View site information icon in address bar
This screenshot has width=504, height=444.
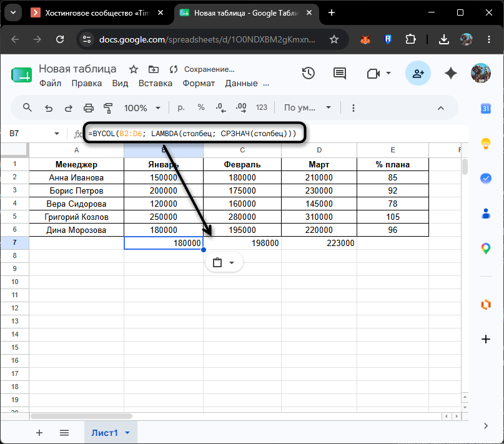pos(87,39)
